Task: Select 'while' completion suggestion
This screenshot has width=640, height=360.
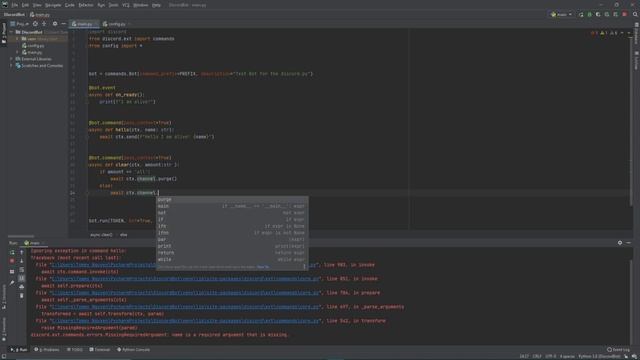Action: click(232, 260)
